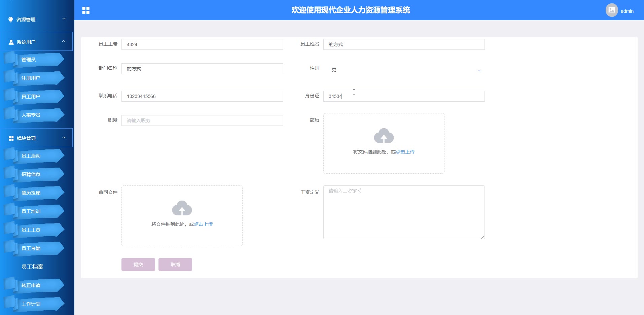Image resolution: width=644 pixels, height=315 pixels.
Task: Select 招聘信息 from the sidebar
Action: pos(31,174)
